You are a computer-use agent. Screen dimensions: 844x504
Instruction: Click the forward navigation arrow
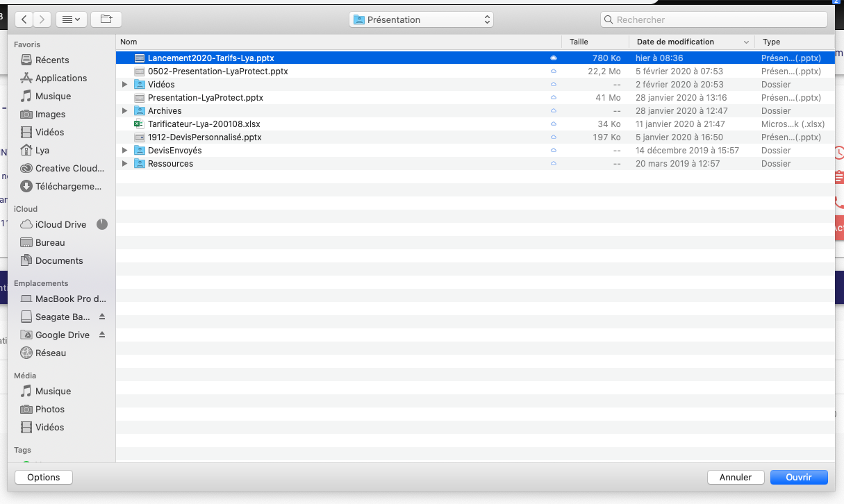point(42,19)
